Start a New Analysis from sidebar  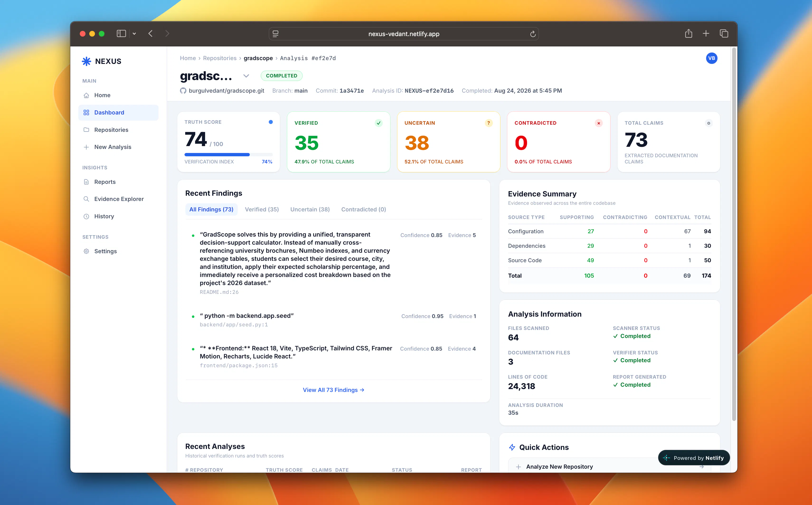click(x=118, y=147)
